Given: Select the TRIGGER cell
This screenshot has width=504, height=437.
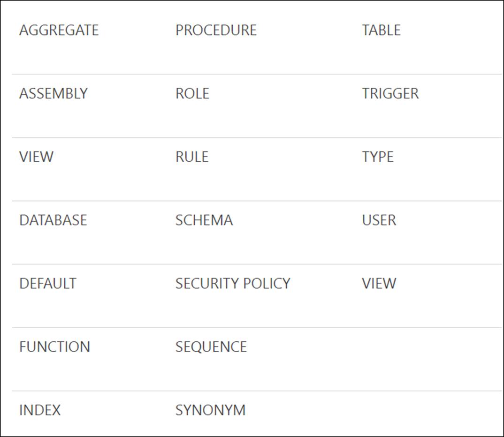Looking at the screenshot, I should pos(390,94).
